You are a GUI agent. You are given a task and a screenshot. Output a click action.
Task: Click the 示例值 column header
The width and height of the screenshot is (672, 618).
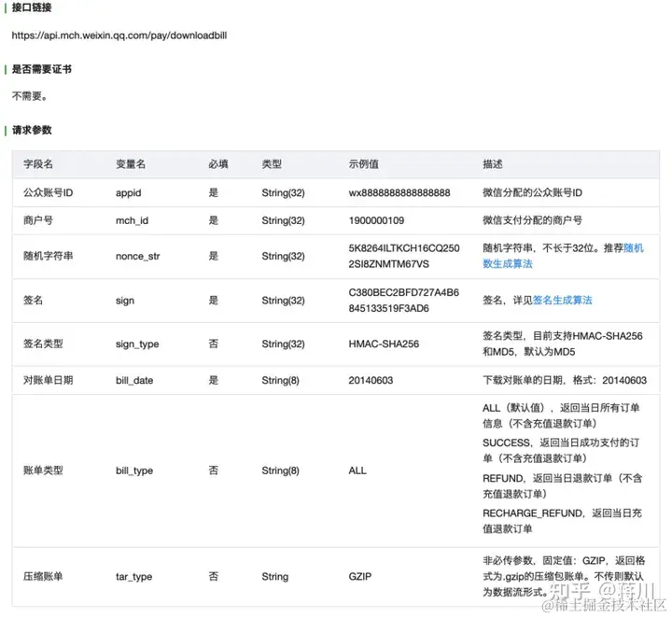(363, 164)
